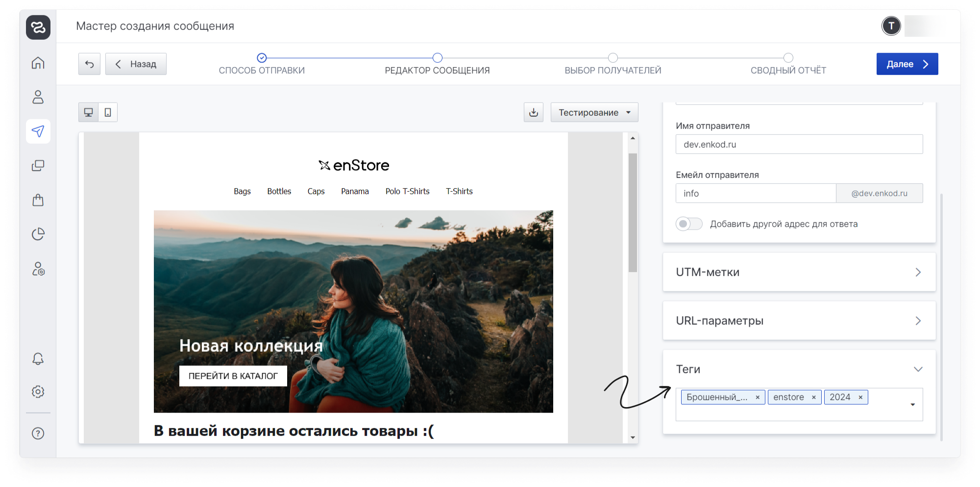Open the tags selection dropdown arrow
The height and width of the screenshot is (487, 980).
(912, 405)
